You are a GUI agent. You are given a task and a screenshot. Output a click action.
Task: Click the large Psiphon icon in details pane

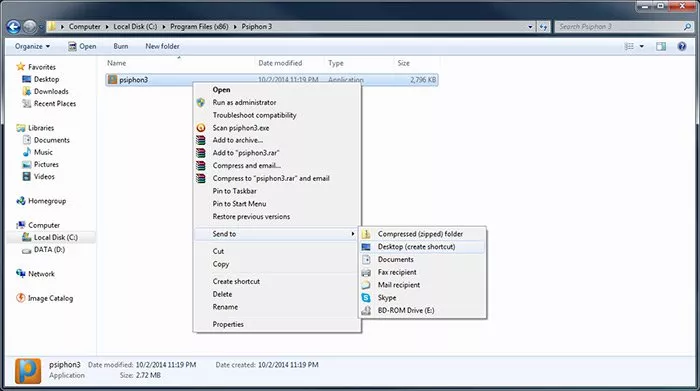[28, 370]
